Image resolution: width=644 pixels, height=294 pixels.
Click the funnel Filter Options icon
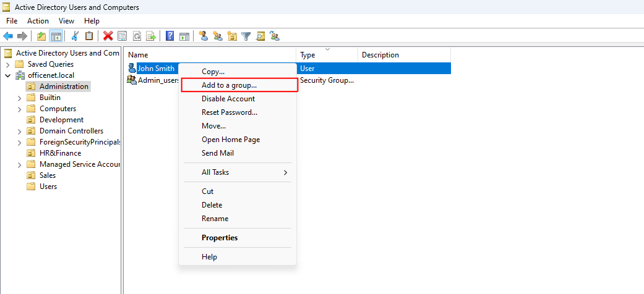pyautogui.click(x=246, y=36)
